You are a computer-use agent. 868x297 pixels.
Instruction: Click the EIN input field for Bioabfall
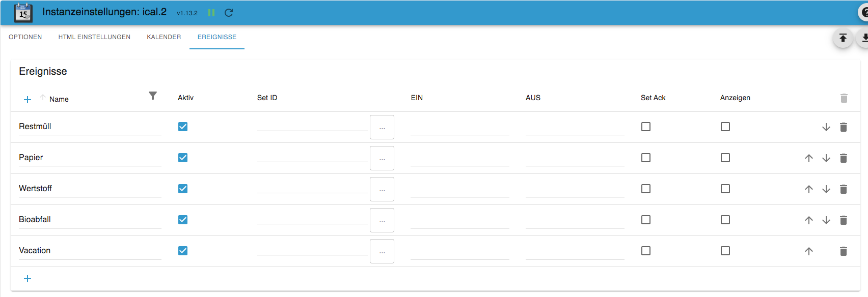pos(459,221)
